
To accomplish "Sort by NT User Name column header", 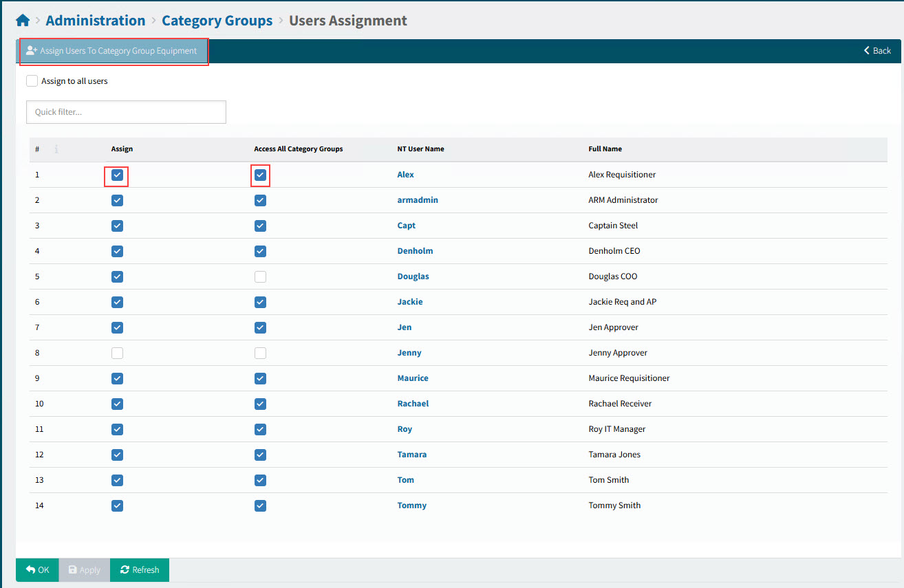I will pyautogui.click(x=420, y=149).
